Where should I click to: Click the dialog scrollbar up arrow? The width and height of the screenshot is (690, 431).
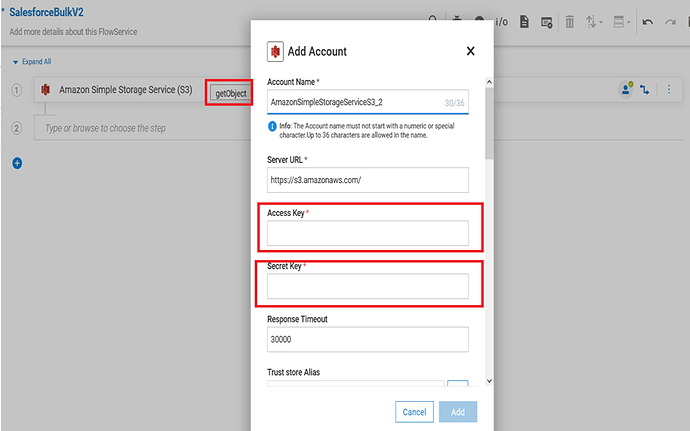tap(489, 82)
